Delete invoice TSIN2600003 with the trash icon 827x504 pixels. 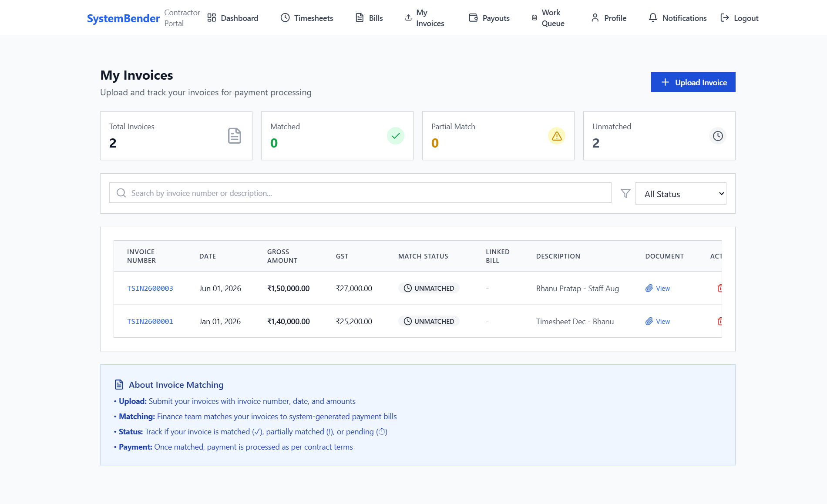[720, 288]
